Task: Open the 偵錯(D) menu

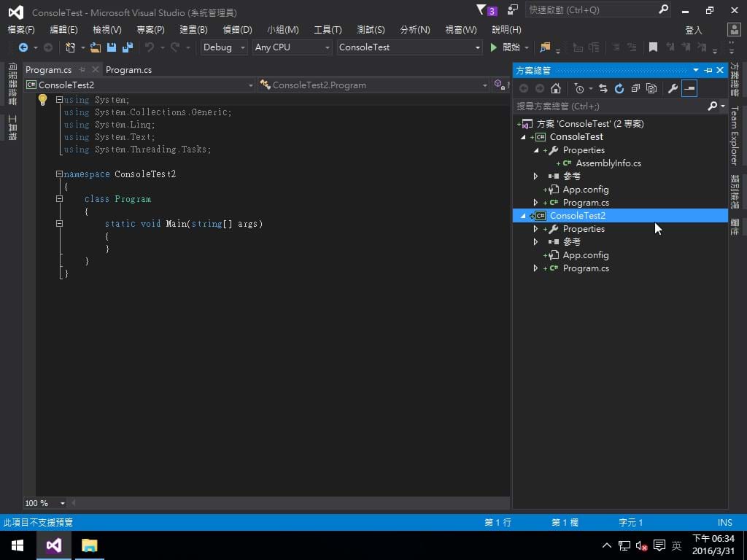Action: click(237, 29)
